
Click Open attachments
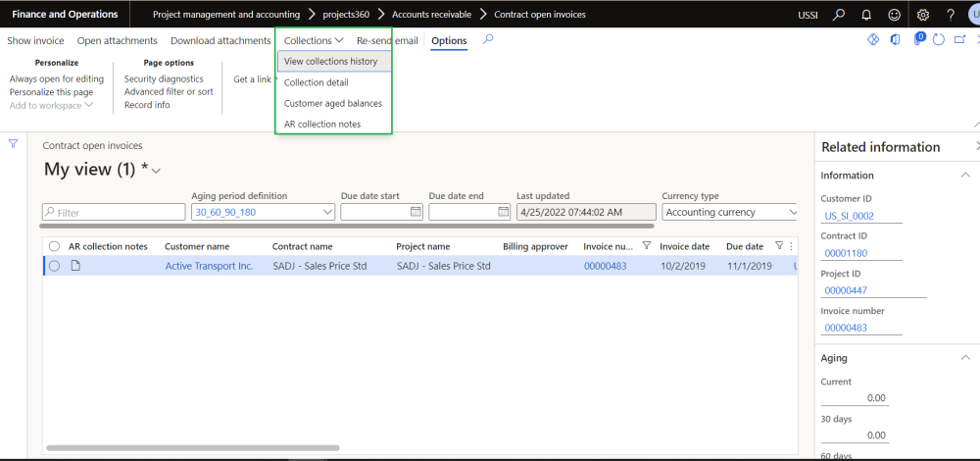pos(117,40)
